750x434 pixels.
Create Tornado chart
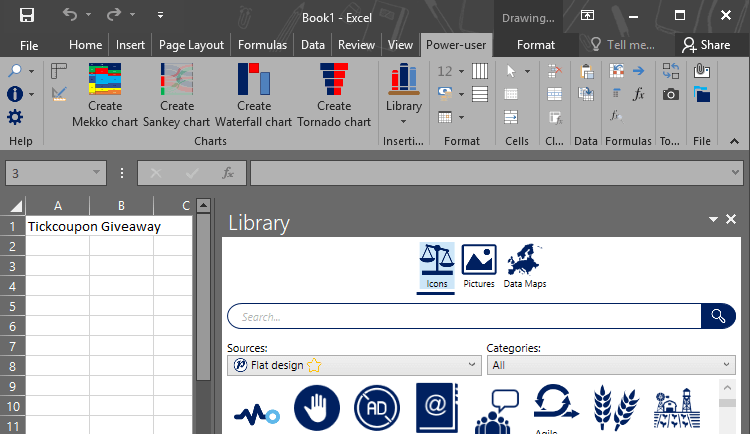(334, 95)
